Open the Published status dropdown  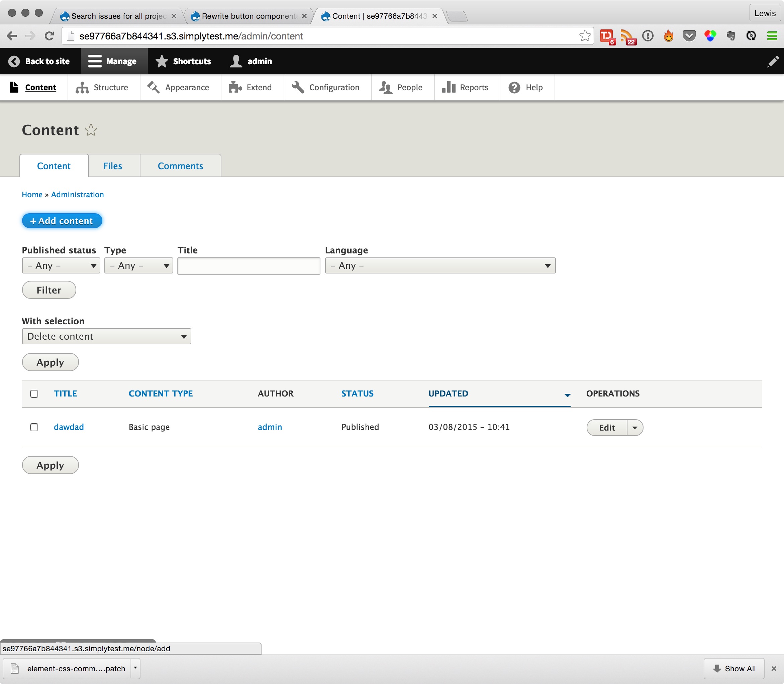pyautogui.click(x=61, y=266)
